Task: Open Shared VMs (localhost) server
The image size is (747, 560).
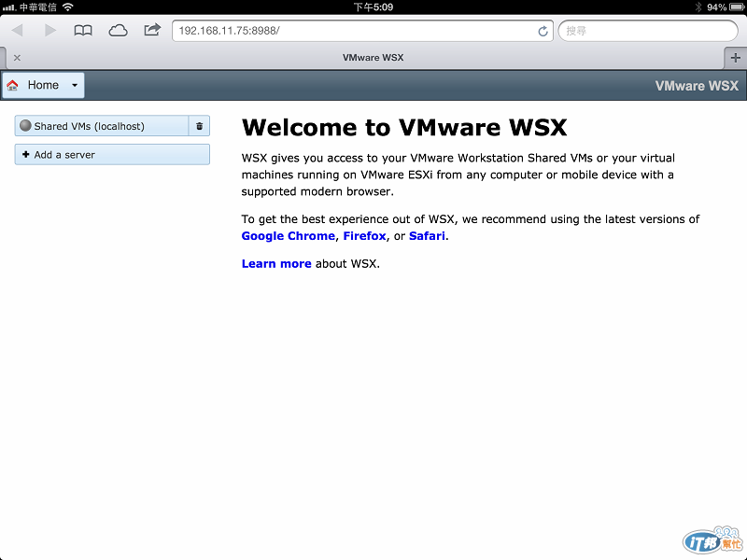Action: (102, 126)
